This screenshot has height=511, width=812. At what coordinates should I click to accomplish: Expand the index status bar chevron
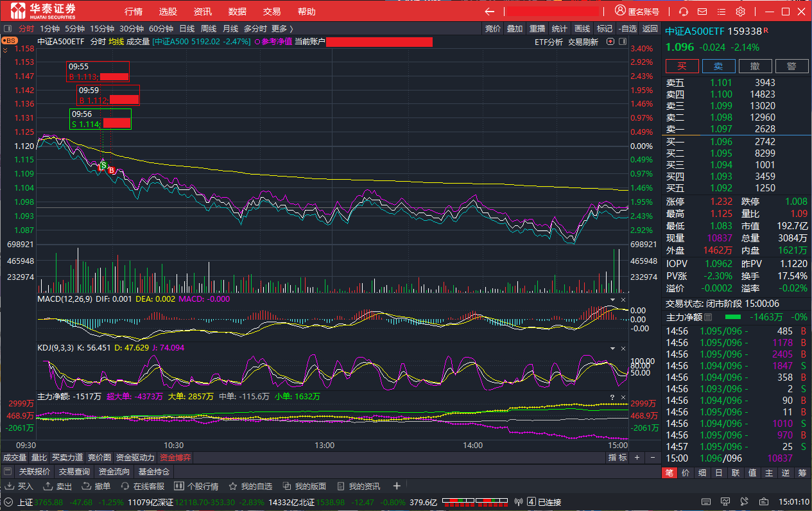point(8,502)
